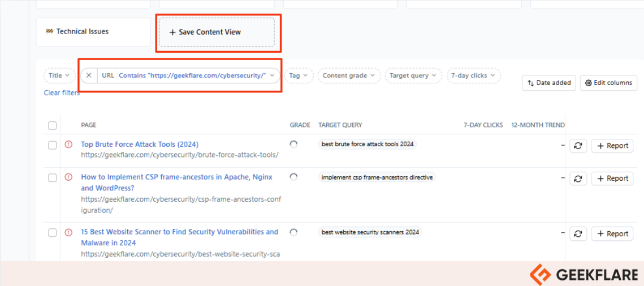
Task: Click the 12-MONTH TREND column header
Action: point(538,125)
